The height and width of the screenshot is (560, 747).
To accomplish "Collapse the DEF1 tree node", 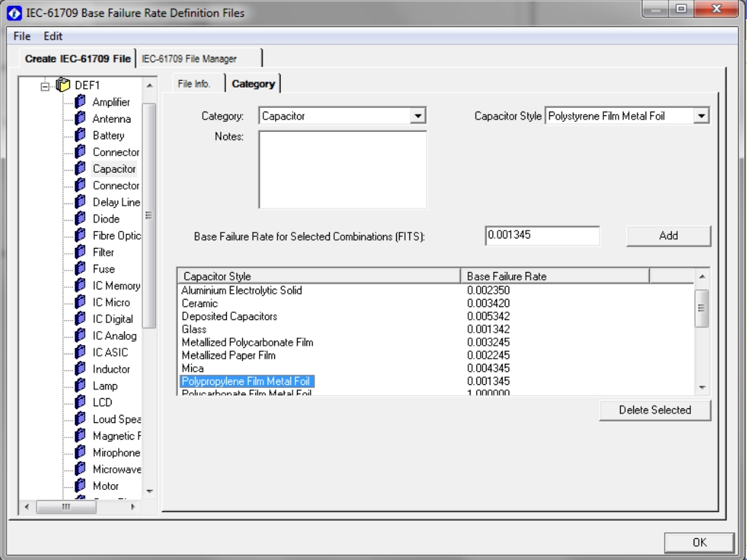I will click(x=45, y=87).
